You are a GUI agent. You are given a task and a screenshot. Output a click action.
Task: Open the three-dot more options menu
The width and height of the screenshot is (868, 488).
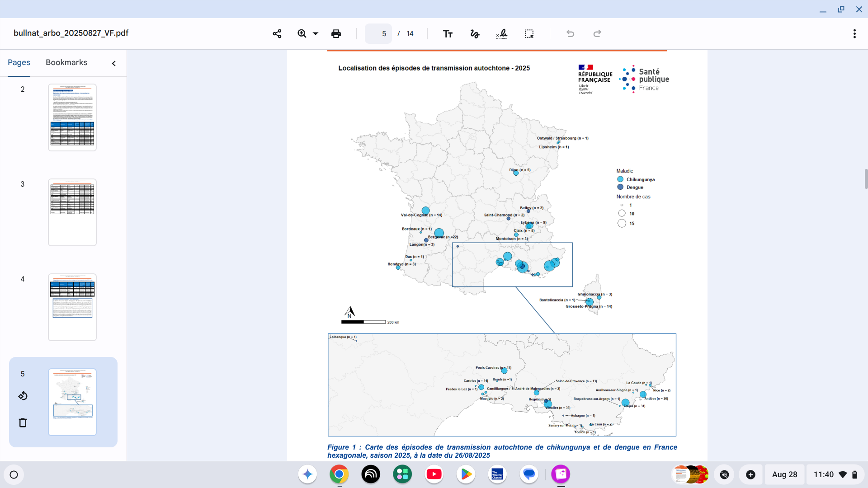854,33
